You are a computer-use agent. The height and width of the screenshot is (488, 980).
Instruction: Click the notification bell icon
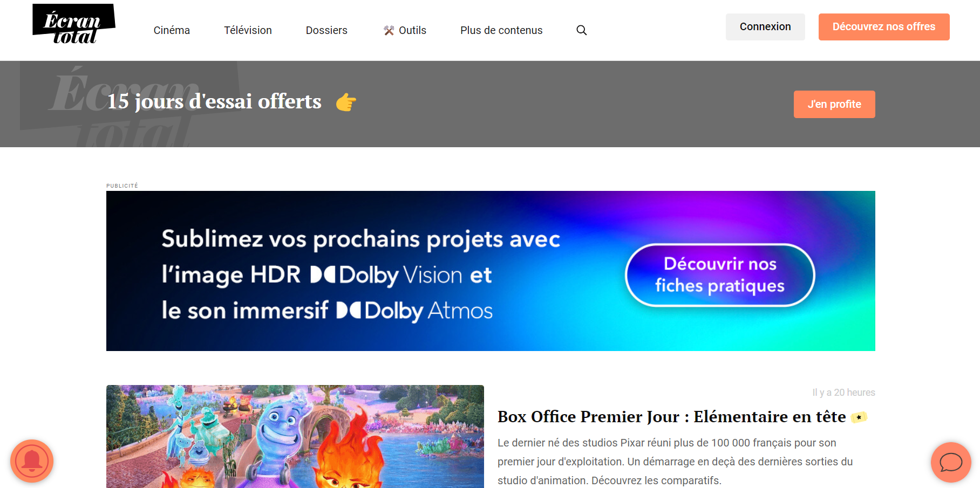point(32,461)
